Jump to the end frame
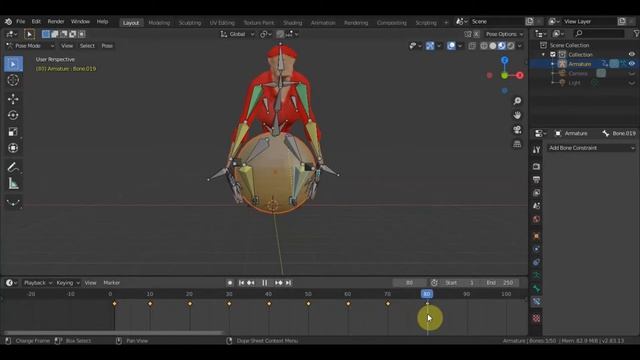Viewport: 640px width, 360px height. pos(289,282)
